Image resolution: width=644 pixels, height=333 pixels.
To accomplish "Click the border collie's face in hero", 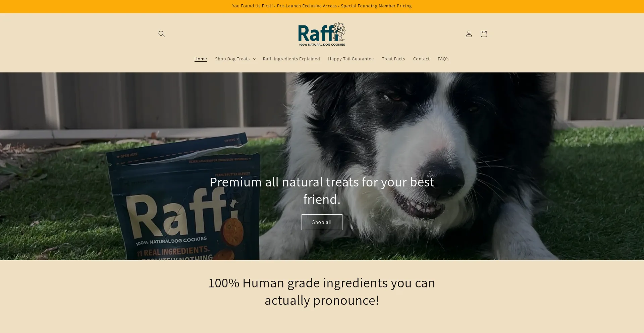I will (419, 151).
